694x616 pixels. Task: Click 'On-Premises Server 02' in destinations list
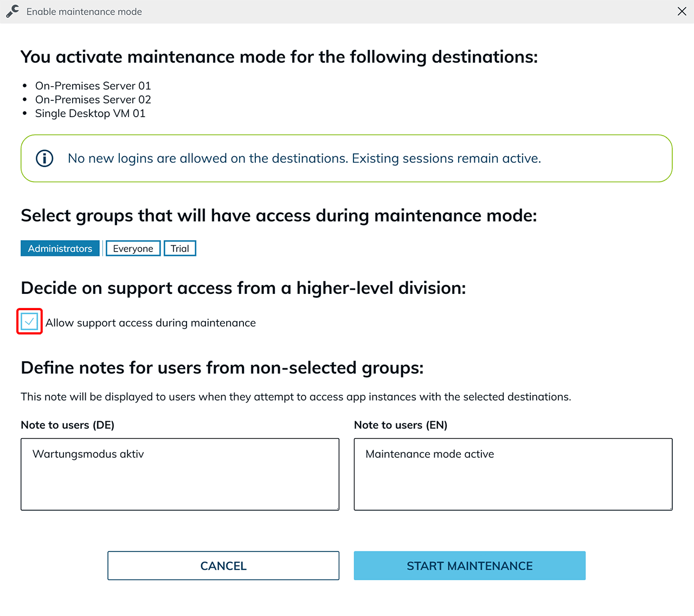point(93,100)
